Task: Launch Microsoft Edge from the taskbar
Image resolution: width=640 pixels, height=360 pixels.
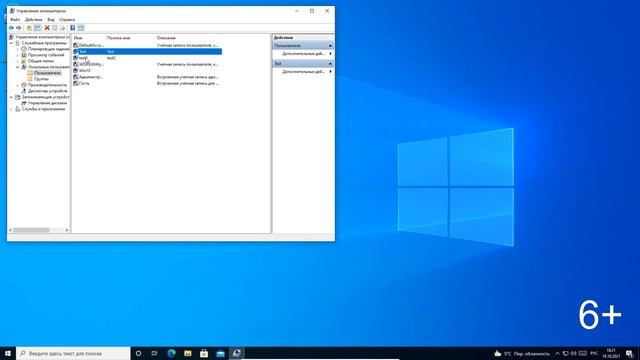Action: [x=171, y=353]
